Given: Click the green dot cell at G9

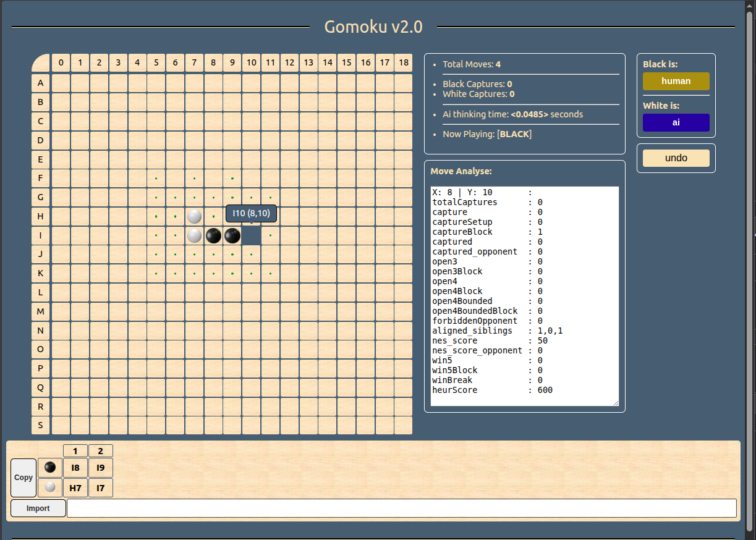Looking at the screenshot, I should click(232, 197).
